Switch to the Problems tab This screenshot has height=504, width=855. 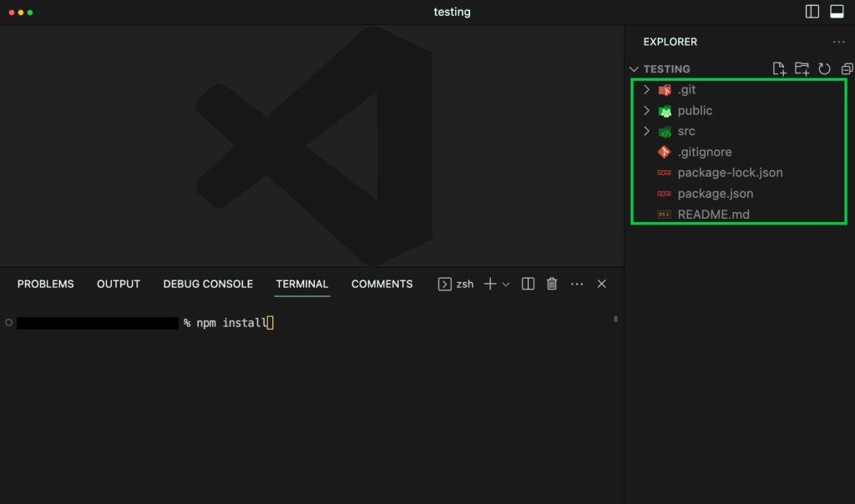[45, 284]
